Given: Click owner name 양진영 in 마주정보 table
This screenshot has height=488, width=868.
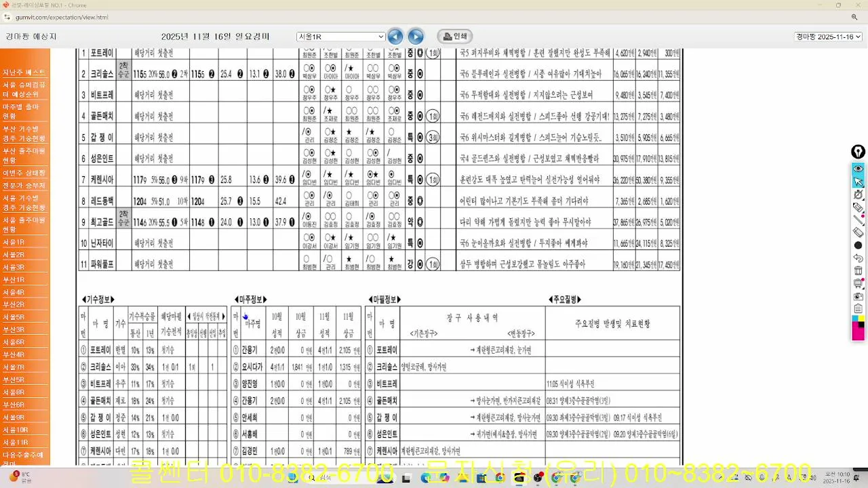Looking at the screenshot, I should tap(250, 384).
